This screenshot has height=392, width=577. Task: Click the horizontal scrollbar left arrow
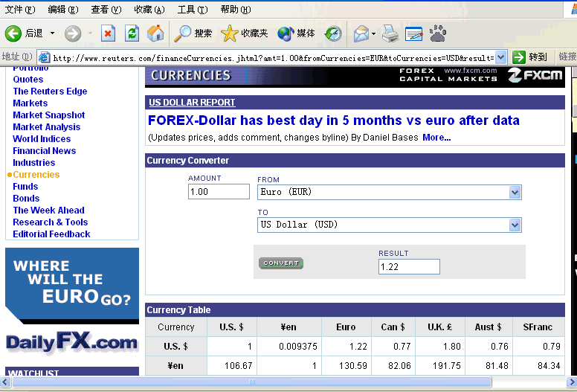(x=5, y=382)
